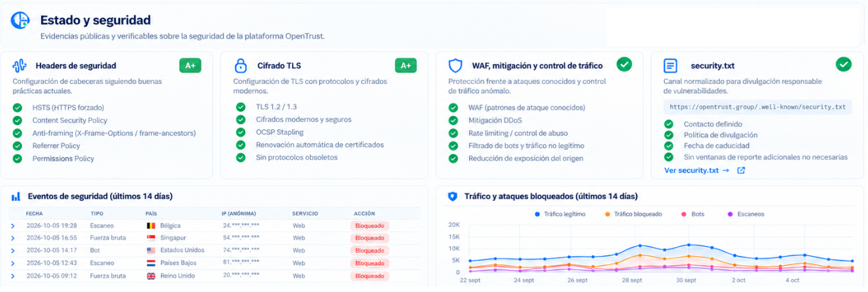This screenshot has height=292, width=868.
Task: Click Bloqueado badge in the Bélgica row
Action: coord(369,226)
